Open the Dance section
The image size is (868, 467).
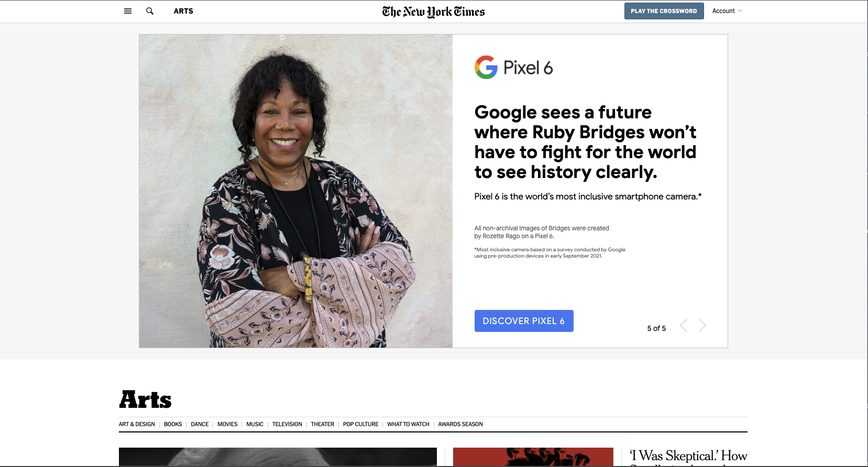pos(200,424)
